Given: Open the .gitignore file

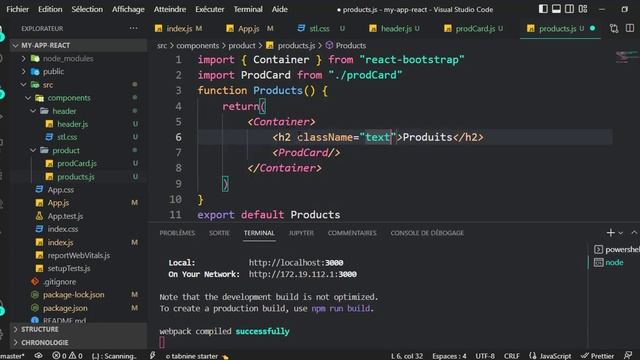Looking at the screenshot, I should click(59, 282).
